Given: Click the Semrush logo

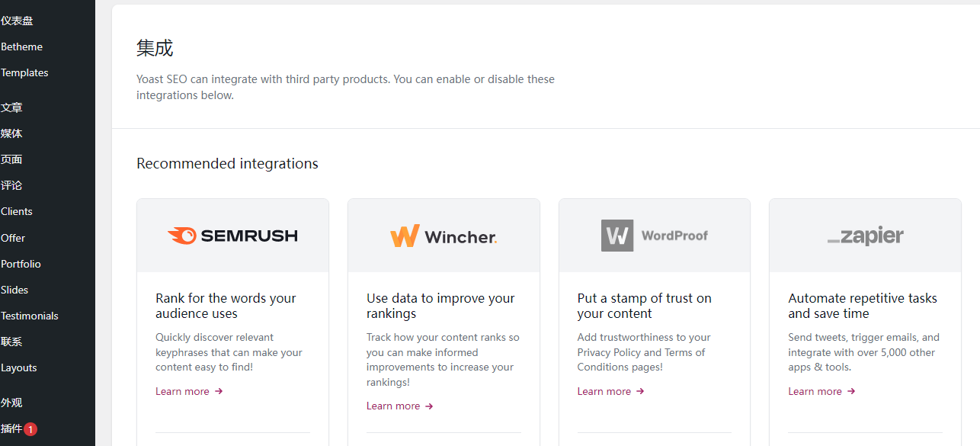Looking at the screenshot, I should [232, 236].
